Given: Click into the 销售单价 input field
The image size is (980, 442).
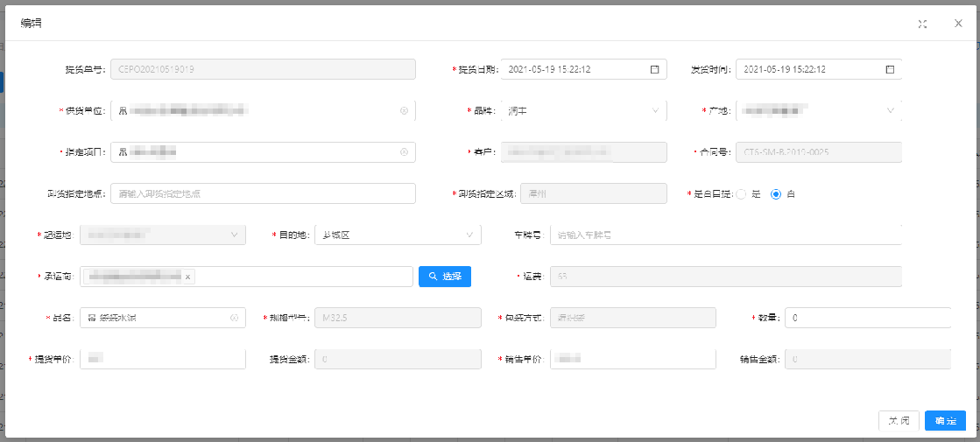Looking at the screenshot, I should tap(633, 359).
